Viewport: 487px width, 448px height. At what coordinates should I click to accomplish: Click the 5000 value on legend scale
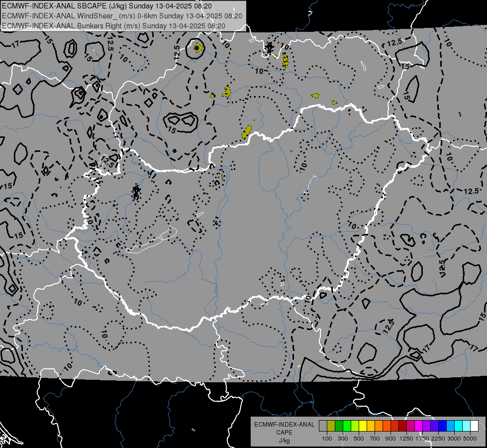point(470,439)
